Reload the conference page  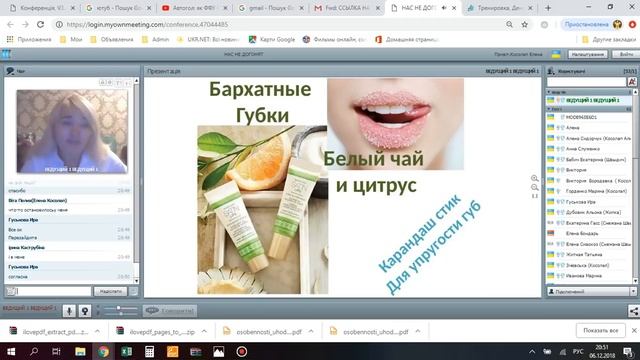(x=40, y=24)
